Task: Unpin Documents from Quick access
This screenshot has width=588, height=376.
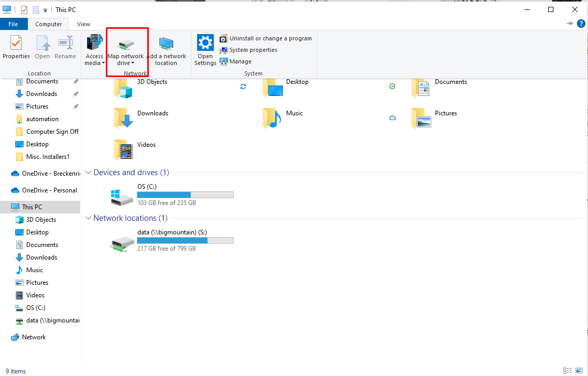Action: point(75,81)
